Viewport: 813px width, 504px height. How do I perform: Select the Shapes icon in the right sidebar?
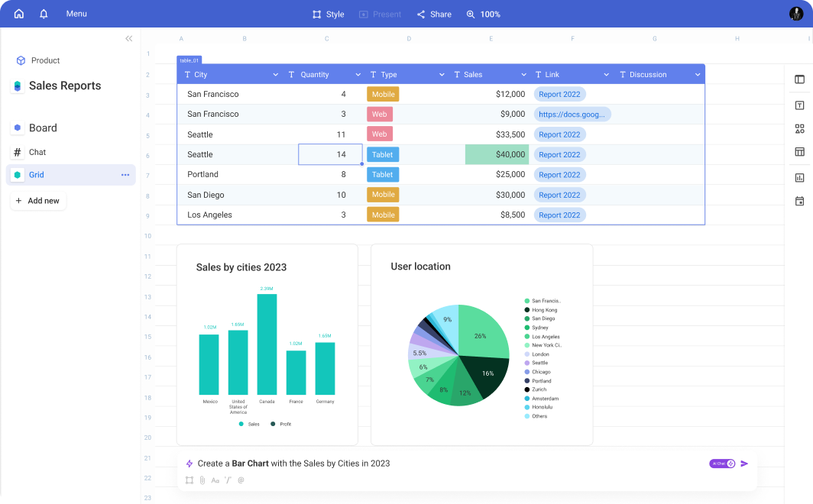click(x=799, y=128)
